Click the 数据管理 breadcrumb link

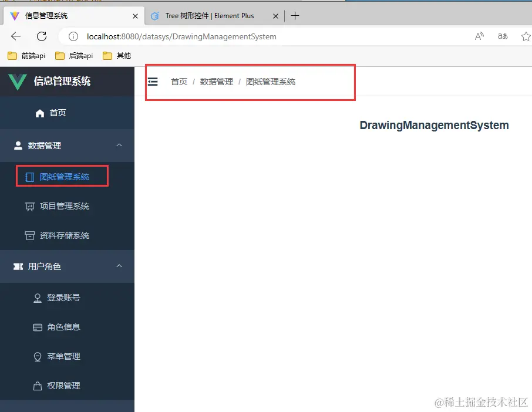click(x=217, y=82)
